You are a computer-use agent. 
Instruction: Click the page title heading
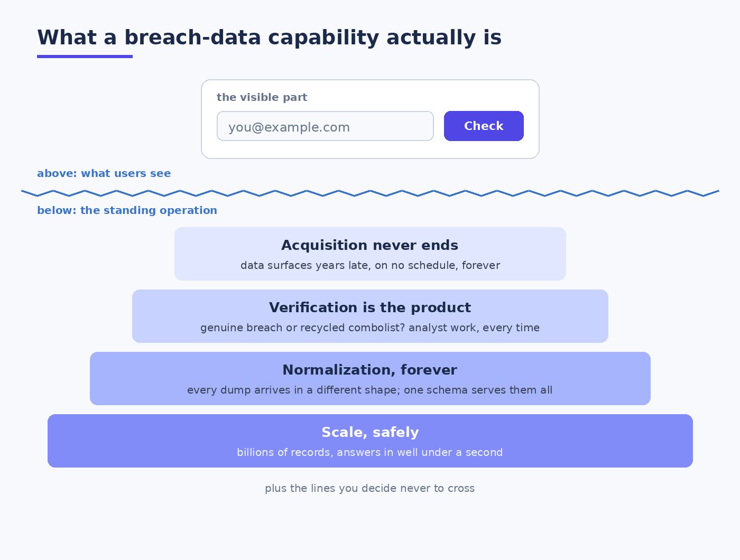click(269, 38)
